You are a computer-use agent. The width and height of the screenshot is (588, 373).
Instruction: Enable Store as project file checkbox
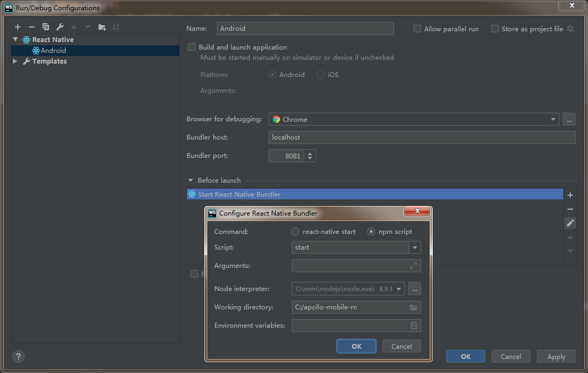point(495,29)
